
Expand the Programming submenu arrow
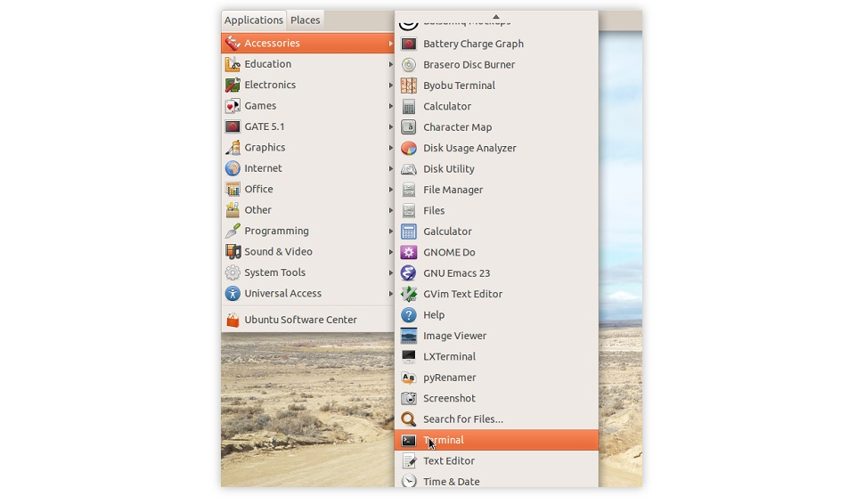(x=390, y=231)
